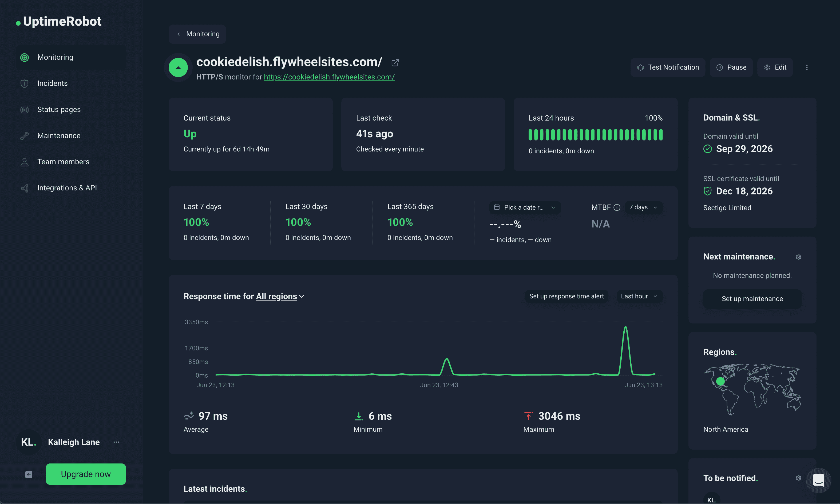Click the KL avatar under To be notified
Image resolution: width=840 pixels, height=504 pixels.
(x=712, y=499)
